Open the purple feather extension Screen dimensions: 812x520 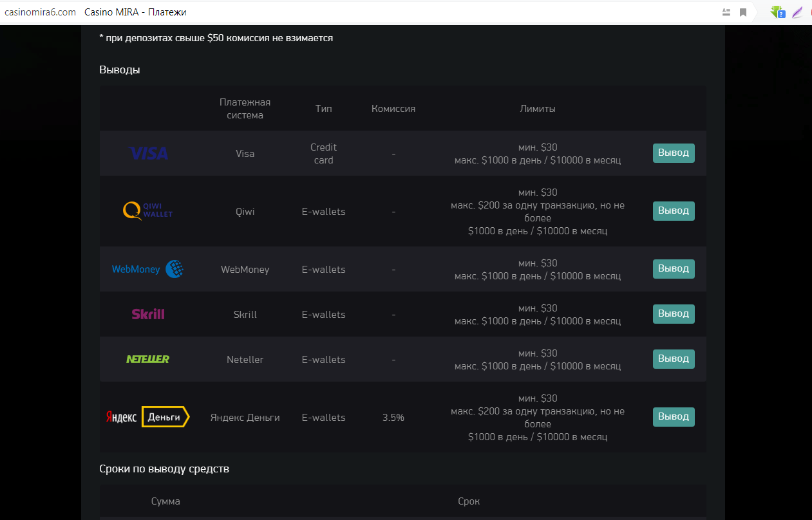tap(797, 12)
